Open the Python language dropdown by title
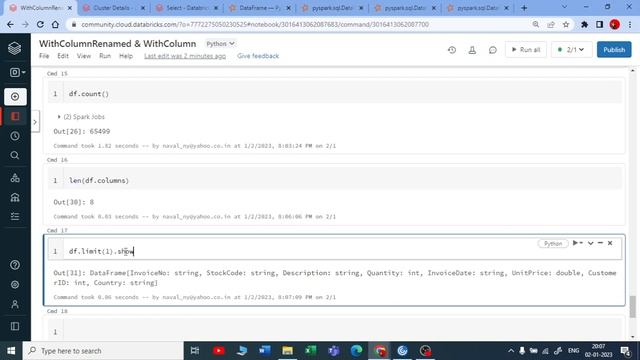Viewport: 640px width, 360px height. click(x=220, y=44)
